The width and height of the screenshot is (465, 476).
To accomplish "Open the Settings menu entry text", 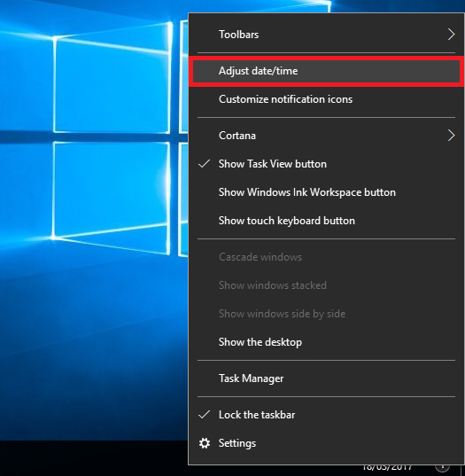I will (x=237, y=443).
